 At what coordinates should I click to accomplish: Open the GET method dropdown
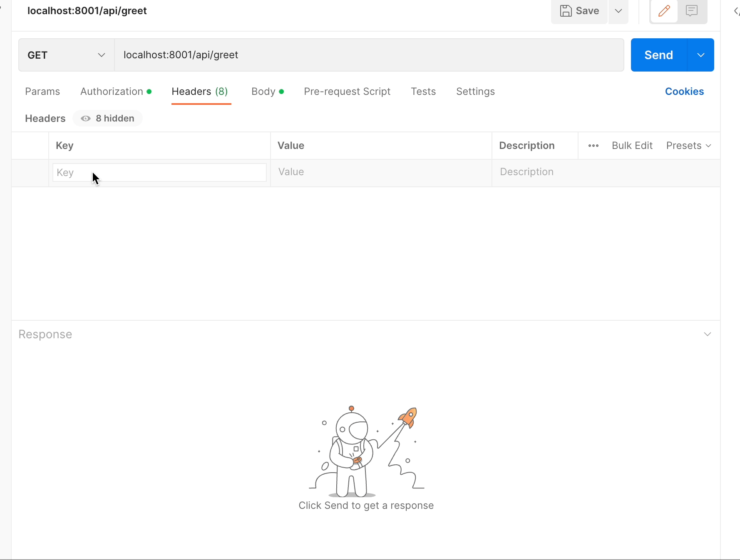(x=65, y=55)
